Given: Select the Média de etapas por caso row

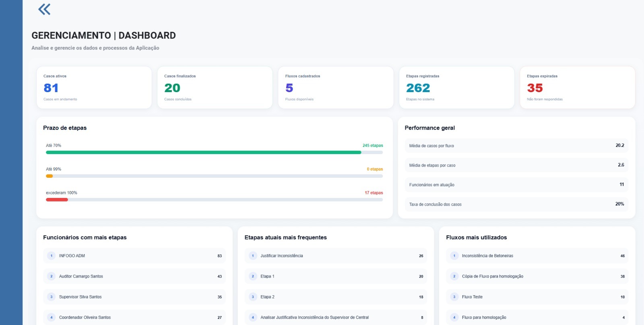Looking at the screenshot, I should [516, 165].
